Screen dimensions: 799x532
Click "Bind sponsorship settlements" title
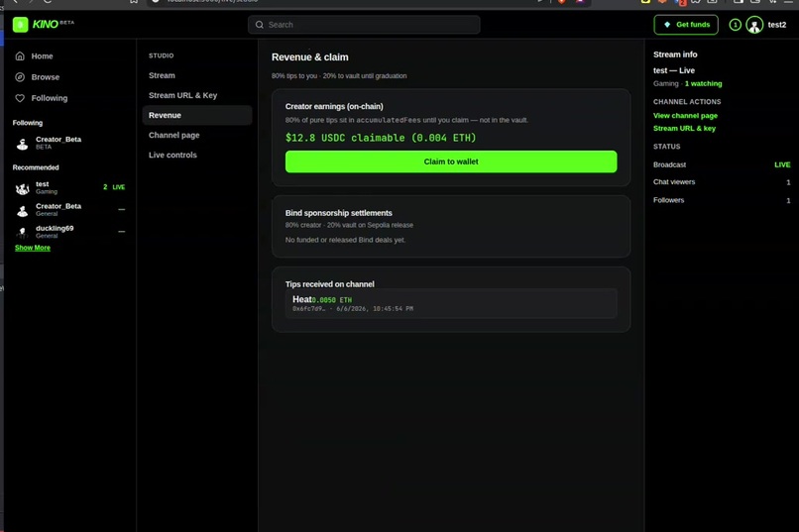pyautogui.click(x=339, y=213)
